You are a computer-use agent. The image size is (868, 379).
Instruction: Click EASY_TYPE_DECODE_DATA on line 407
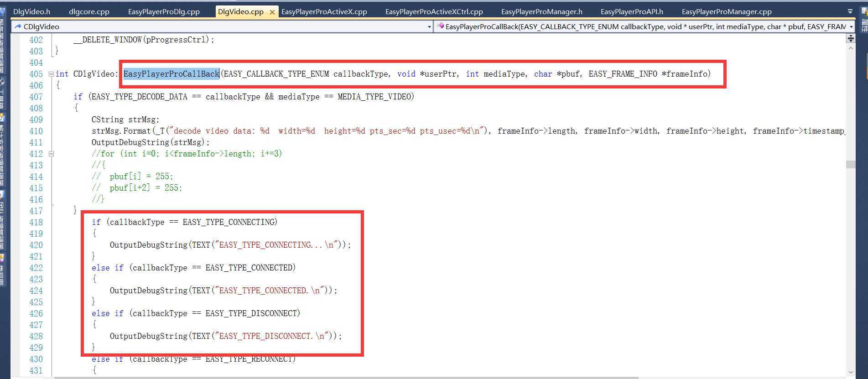click(x=140, y=97)
